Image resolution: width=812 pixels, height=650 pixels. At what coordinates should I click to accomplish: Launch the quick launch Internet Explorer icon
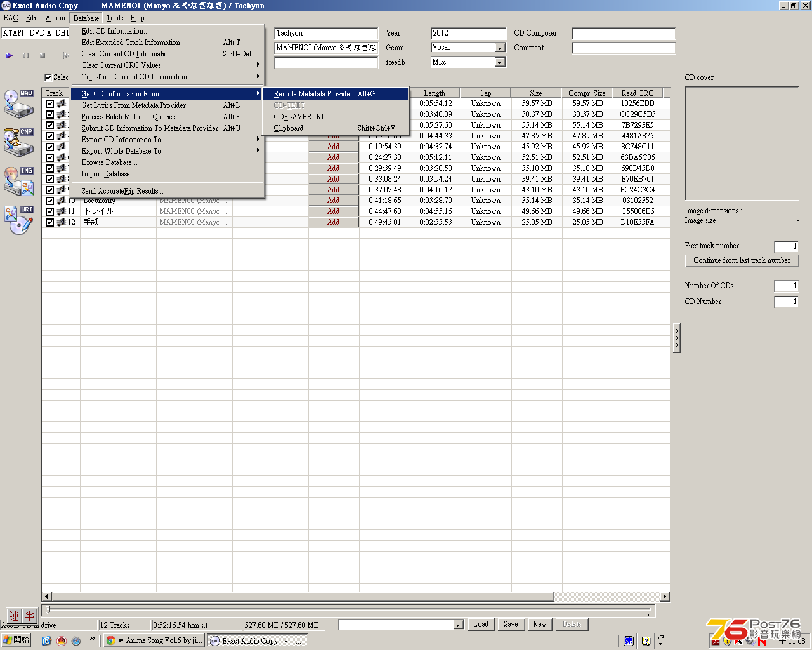click(x=46, y=640)
